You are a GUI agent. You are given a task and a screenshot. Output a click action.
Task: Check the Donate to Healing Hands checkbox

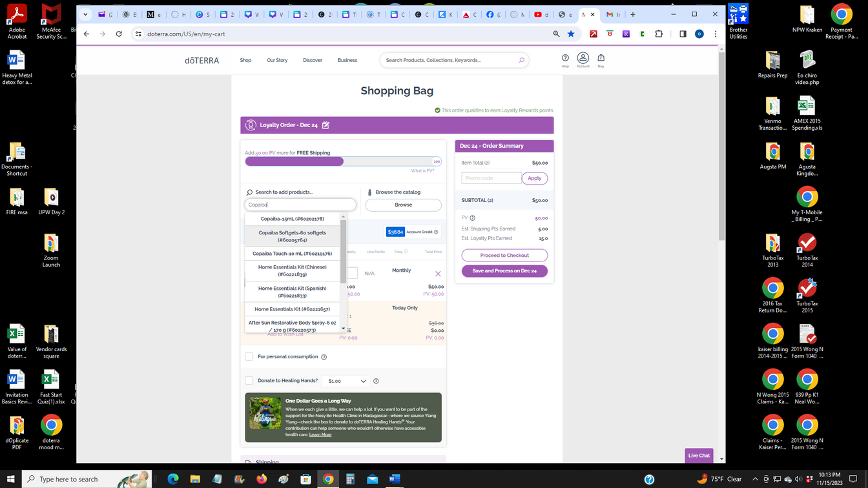pos(249,380)
